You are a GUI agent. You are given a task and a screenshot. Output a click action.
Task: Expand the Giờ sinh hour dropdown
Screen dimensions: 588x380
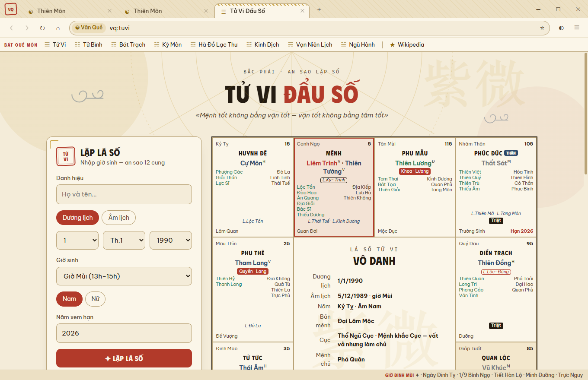pyautogui.click(x=124, y=276)
